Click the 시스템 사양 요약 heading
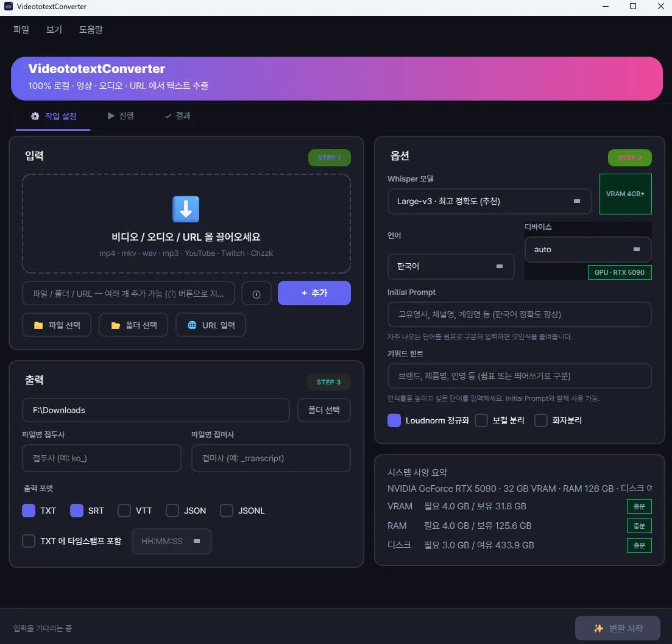This screenshot has width=672, height=644. [417, 472]
